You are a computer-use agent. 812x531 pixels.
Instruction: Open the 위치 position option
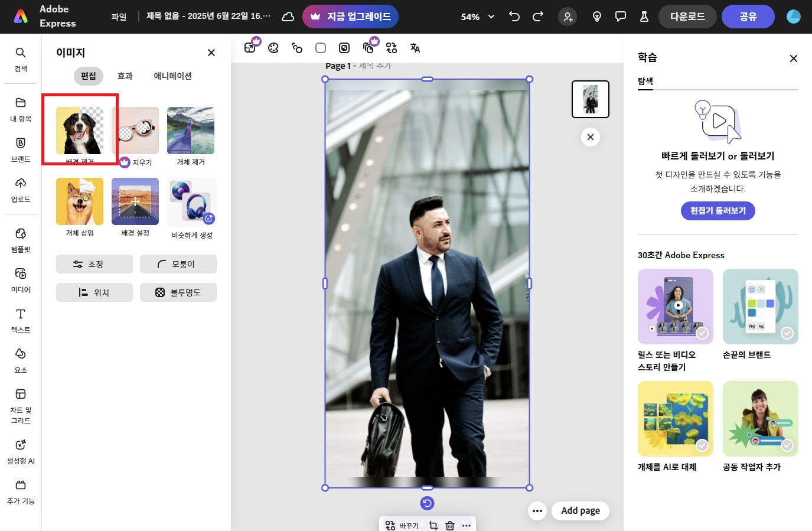(94, 292)
